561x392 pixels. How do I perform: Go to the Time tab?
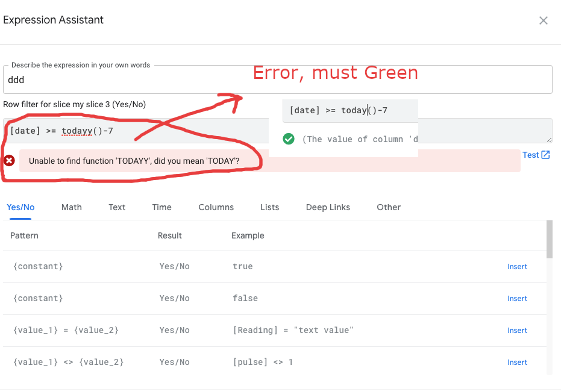161,207
